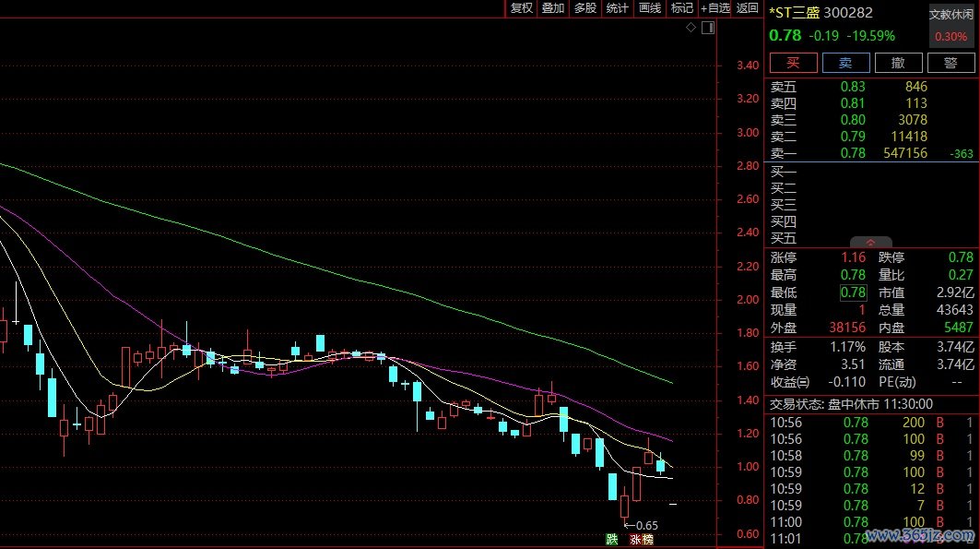Toggle the side panel layout icon

pyautogui.click(x=708, y=29)
